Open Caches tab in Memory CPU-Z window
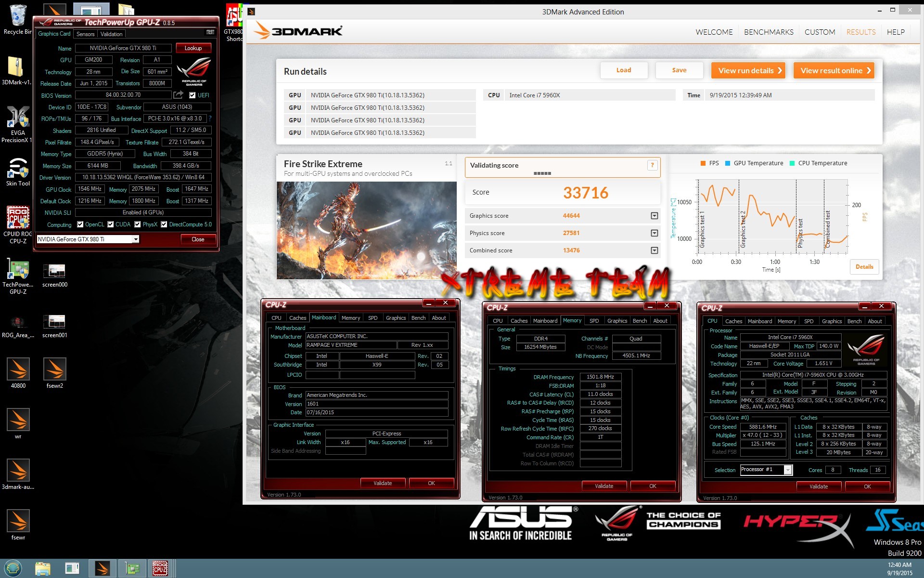The height and width of the screenshot is (578, 924). [x=519, y=321]
